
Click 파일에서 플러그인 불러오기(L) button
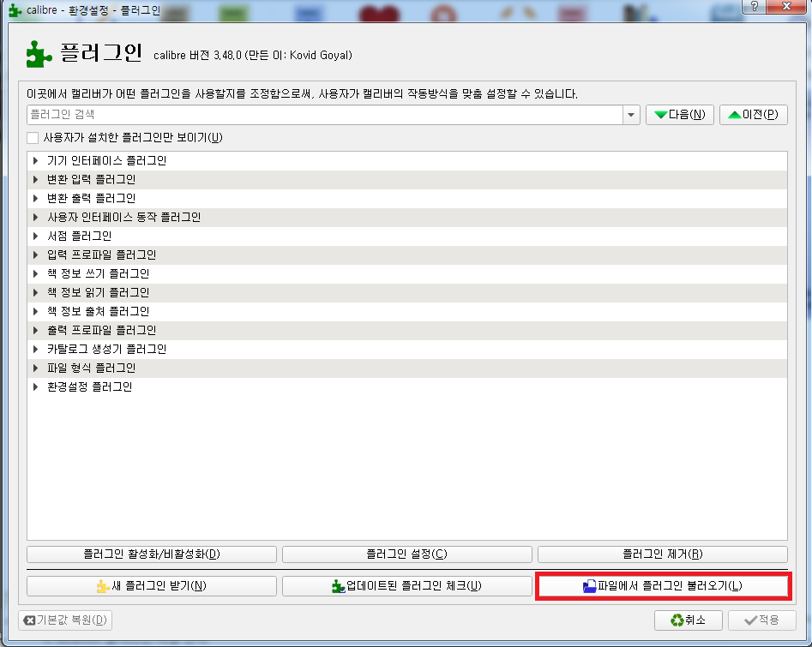point(663,586)
